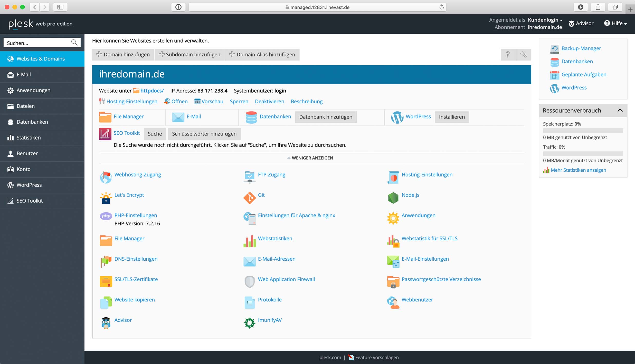
Task: Open Datenbanken in the left sidebar
Action: pos(42,122)
